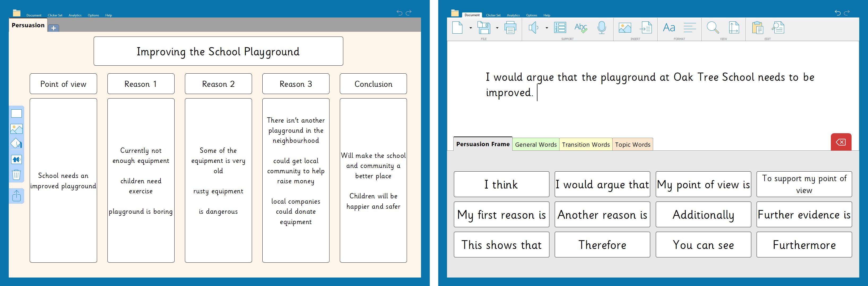Insert a picture using the image icon
Viewport: 868px width, 286px height.
click(625, 28)
